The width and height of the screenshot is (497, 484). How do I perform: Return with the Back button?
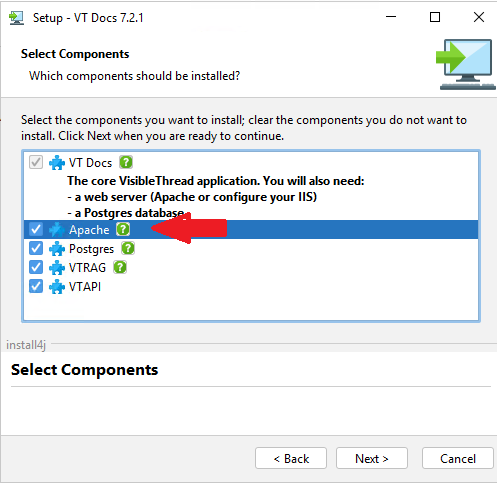[291, 458]
